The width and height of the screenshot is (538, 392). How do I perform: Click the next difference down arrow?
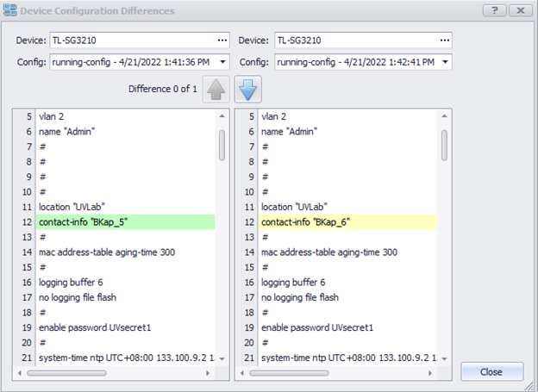pos(247,90)
